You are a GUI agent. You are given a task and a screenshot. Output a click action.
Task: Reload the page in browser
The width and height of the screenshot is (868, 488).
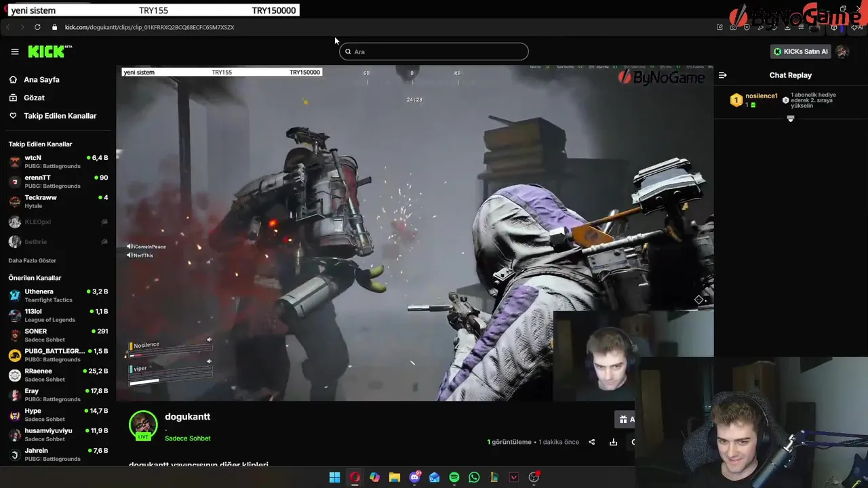37,27
